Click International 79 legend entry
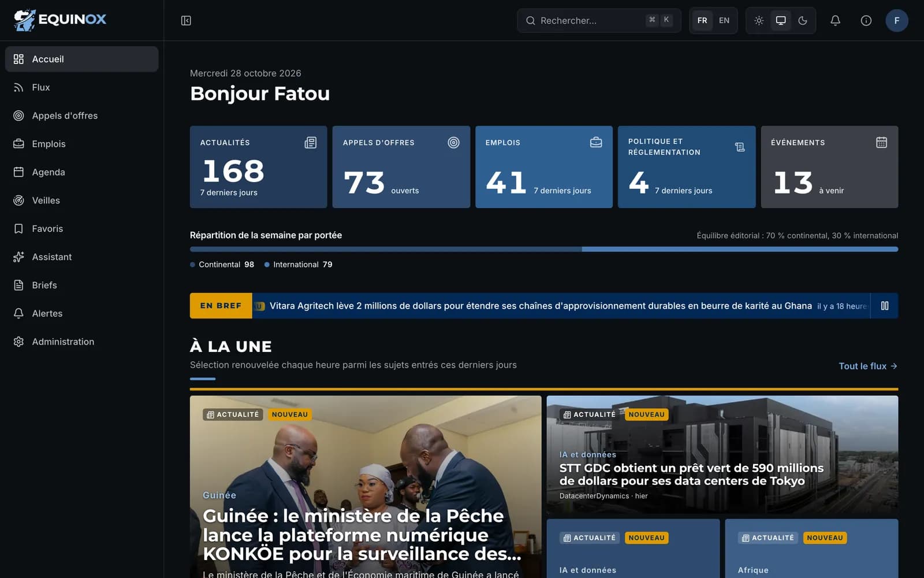 299,264
